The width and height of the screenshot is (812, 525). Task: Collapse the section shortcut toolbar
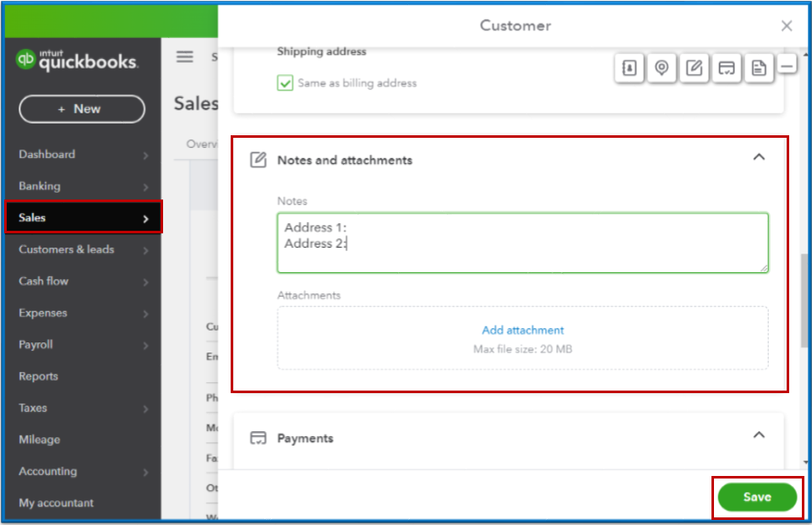coord(787,64)
